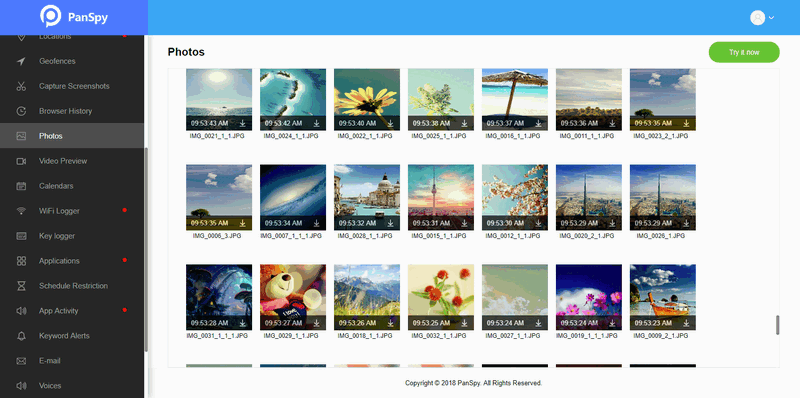The width and height of the screenshot is (800, 398).
Task: Click the App Activity speaker icon
Action: point(21,311)
